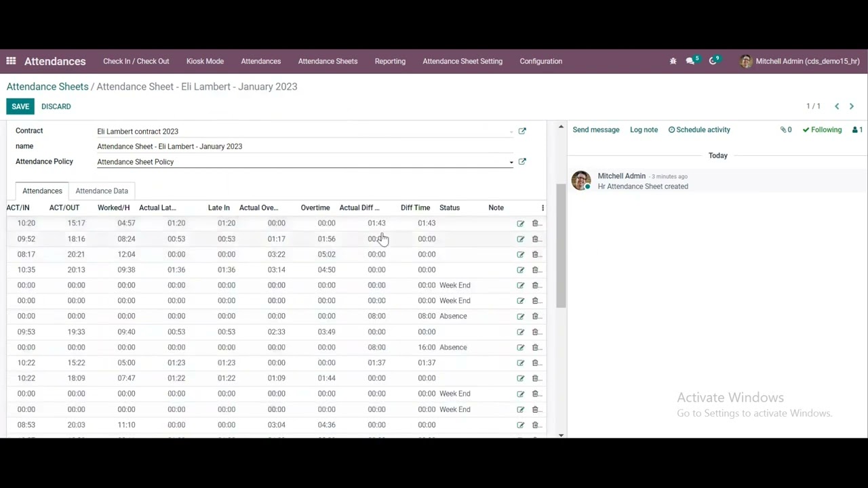Open the Attendances menu item
Viewport: 868px width, 488px height.
(x=261, y=61)
